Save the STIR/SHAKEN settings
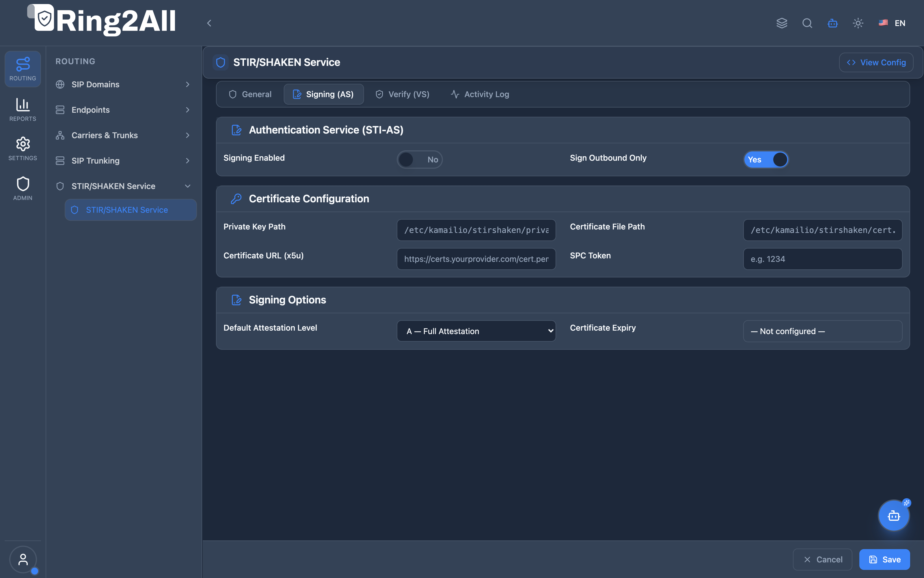Screen dimensions: 924x578 tap(885, 560)
